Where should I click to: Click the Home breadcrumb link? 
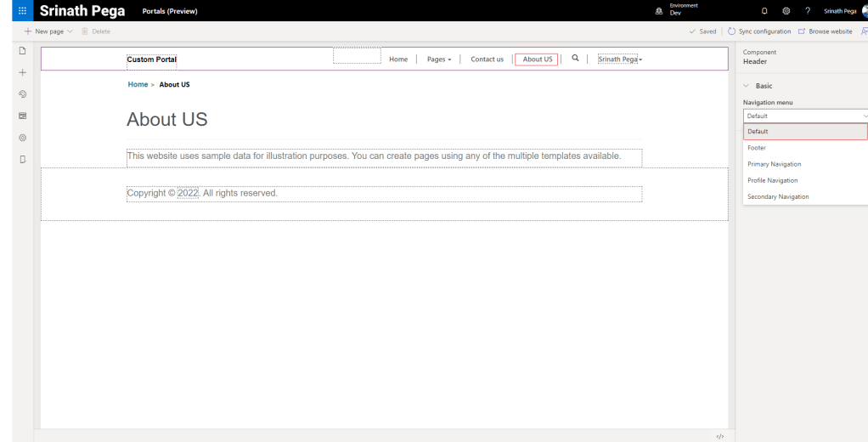(136, 84)
